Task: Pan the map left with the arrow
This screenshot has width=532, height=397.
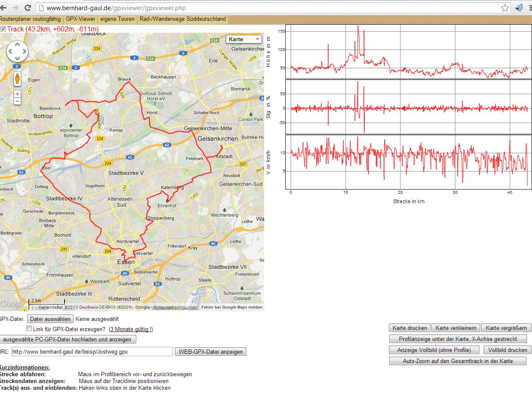Action: 10,52
